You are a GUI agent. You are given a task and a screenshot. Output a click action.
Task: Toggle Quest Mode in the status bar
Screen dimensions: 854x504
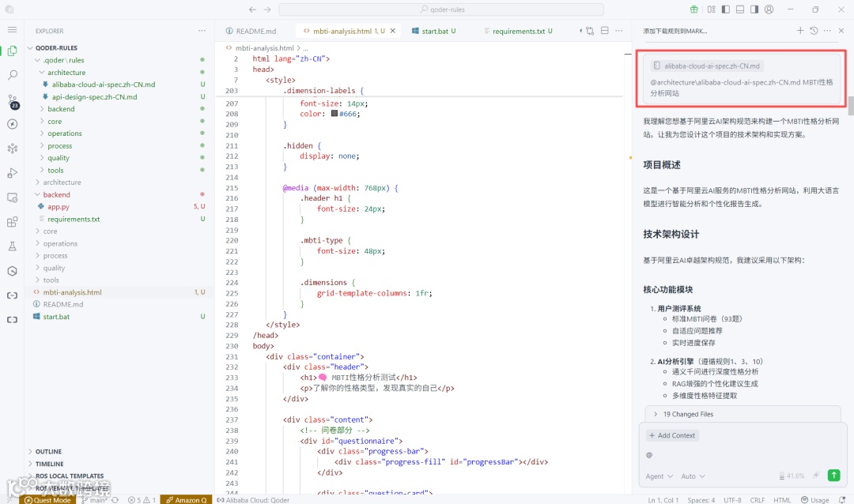(47, 499)
